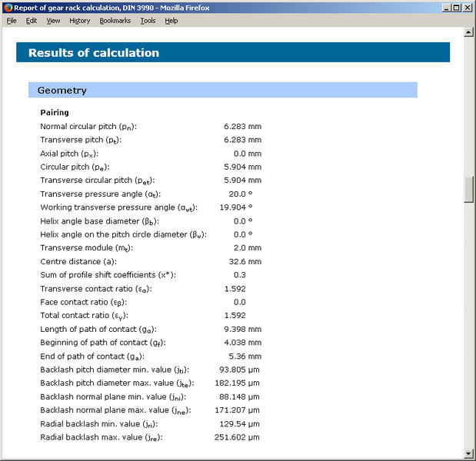Click the vertical scrollbar thumb
This screenshot has height=461, width=476.
coord(468,189)
